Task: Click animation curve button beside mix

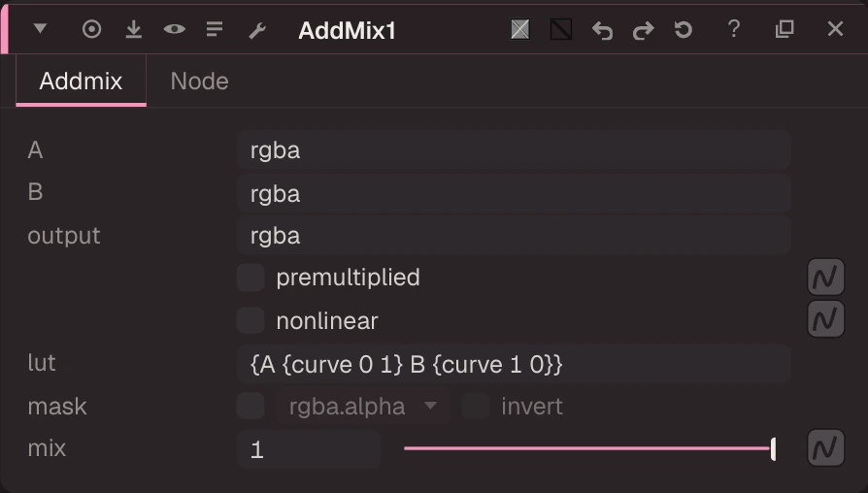Action: tap(825, 447)
